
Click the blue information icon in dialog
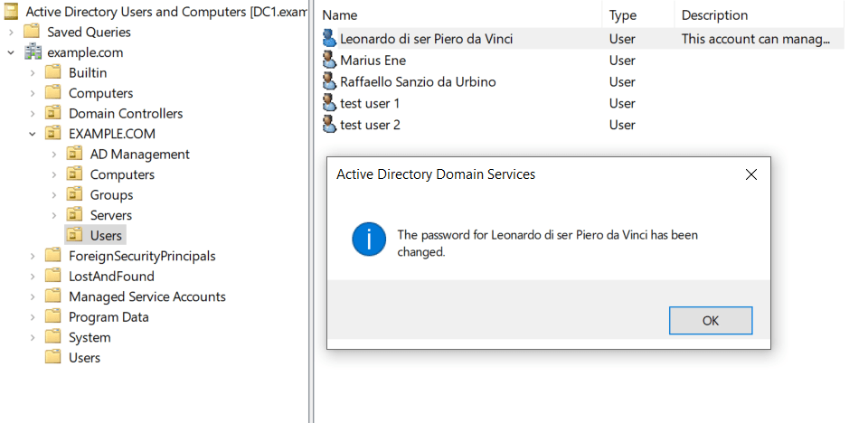click(368, 241)
